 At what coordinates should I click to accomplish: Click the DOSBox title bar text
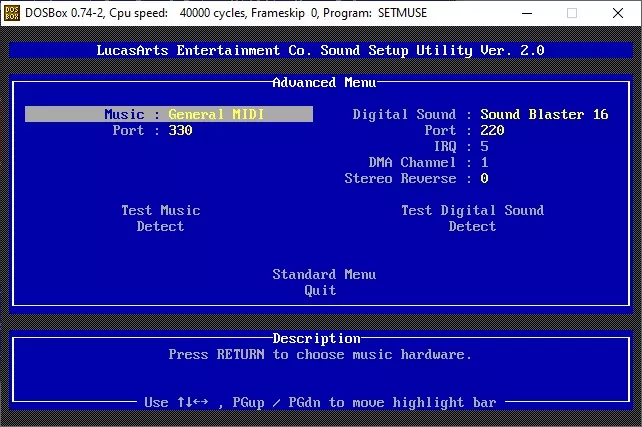coord(226,13)
